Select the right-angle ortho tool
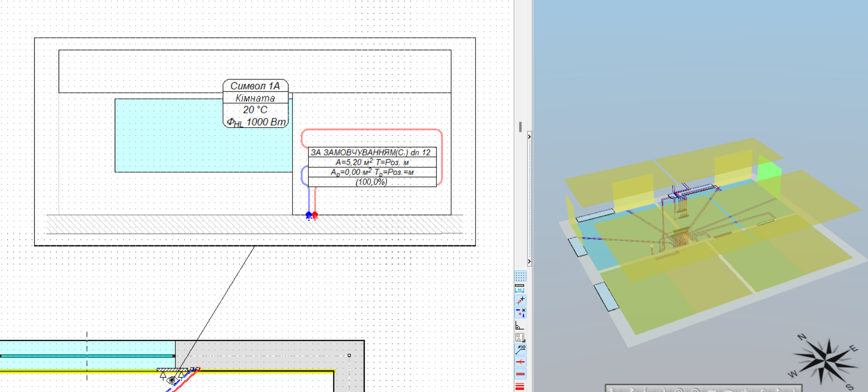The image size is (868, 392). pos(520,326)
